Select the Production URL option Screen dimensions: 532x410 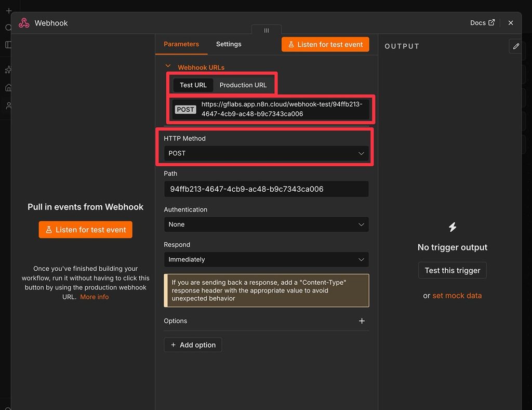click(x=243, y=85)
